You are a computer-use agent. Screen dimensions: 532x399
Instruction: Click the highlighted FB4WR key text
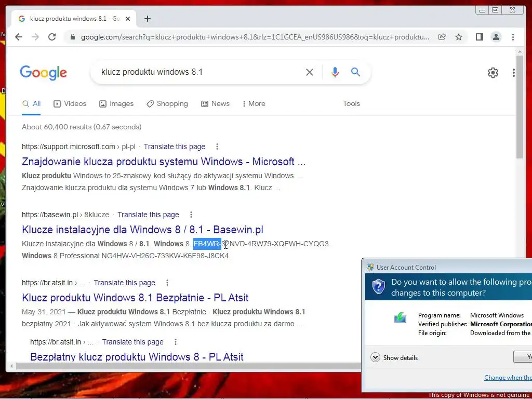[x=207, y=244]
